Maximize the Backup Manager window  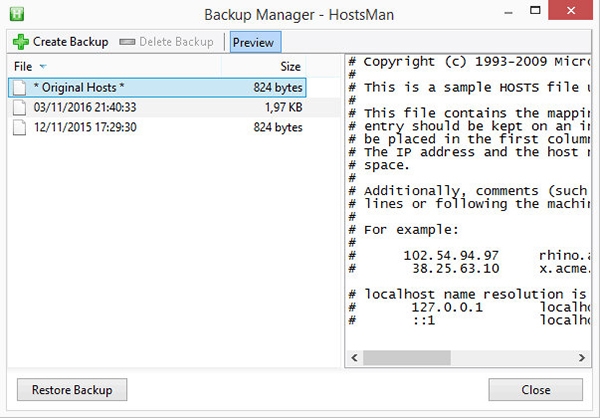535,10
